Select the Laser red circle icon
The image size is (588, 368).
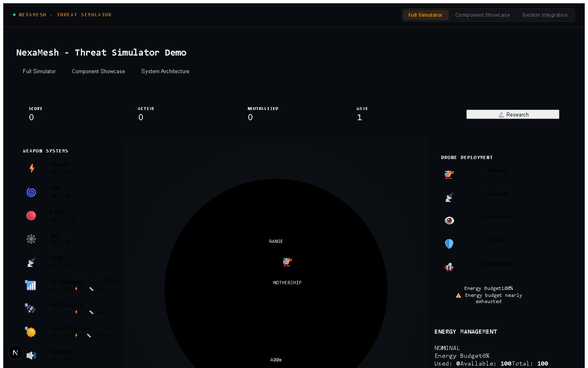[31, 215]
